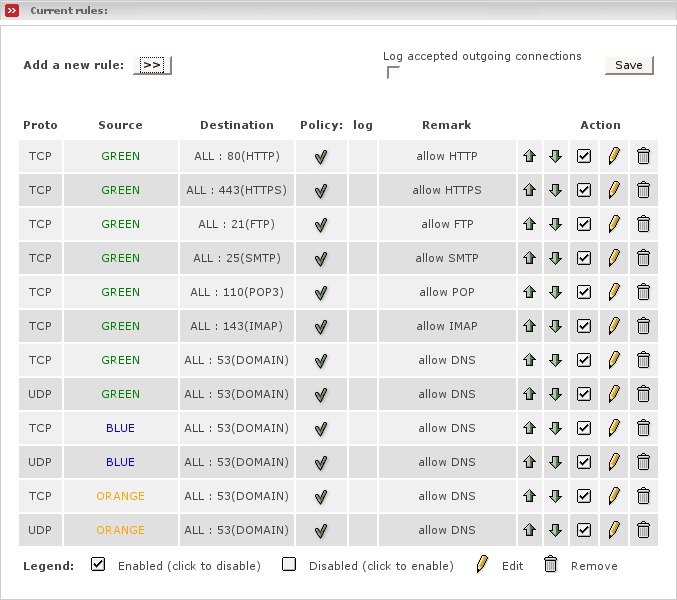
Task: Delete the TCP ORANGE DNS rule
Action: (643, 496)
